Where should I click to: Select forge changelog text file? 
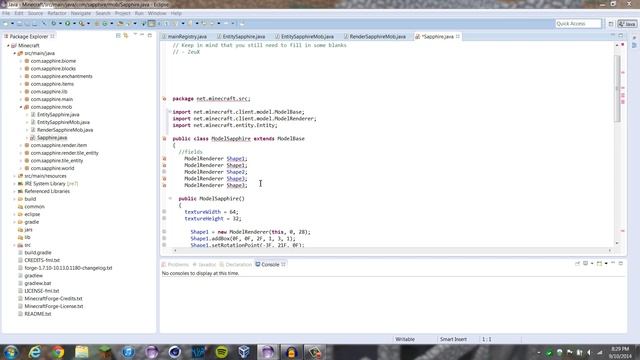pyautogui.click(x=68, y=268)
